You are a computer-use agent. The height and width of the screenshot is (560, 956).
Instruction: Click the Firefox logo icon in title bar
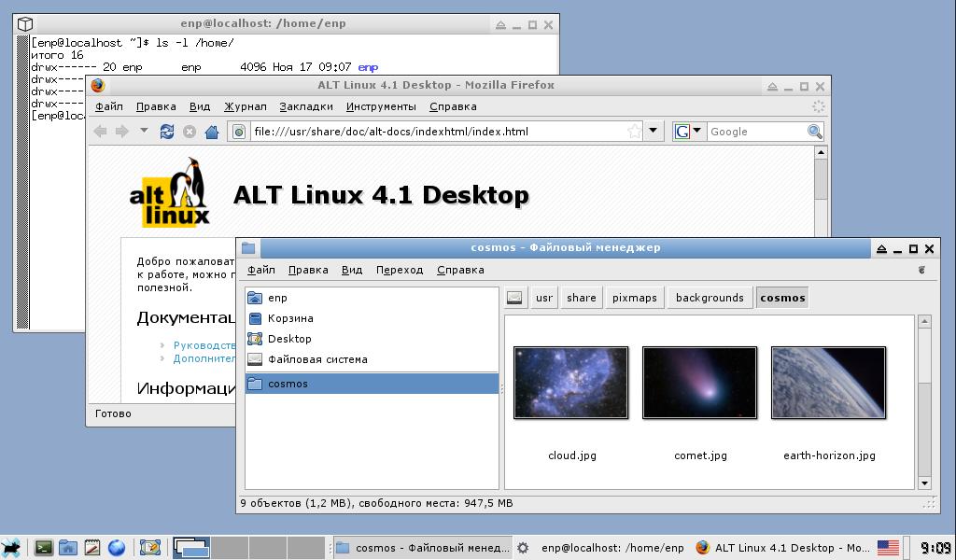pyautogui.click(x=98, y=85)
